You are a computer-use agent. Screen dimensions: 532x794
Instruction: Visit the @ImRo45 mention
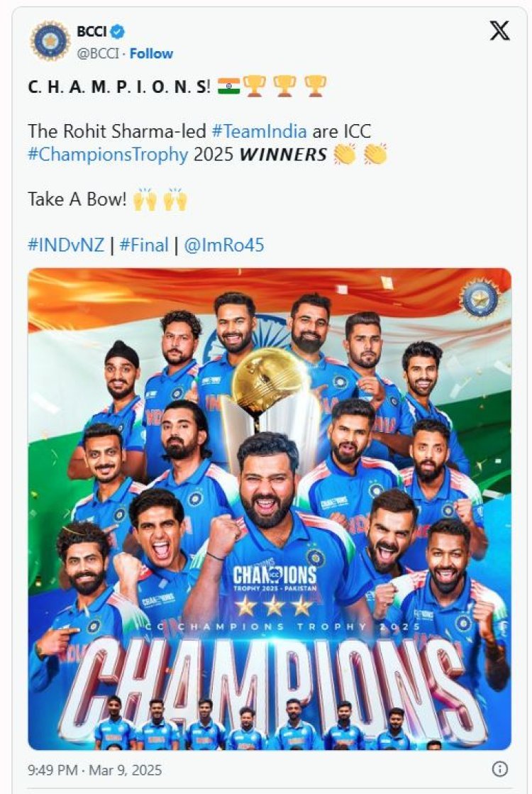coord(223,245)
